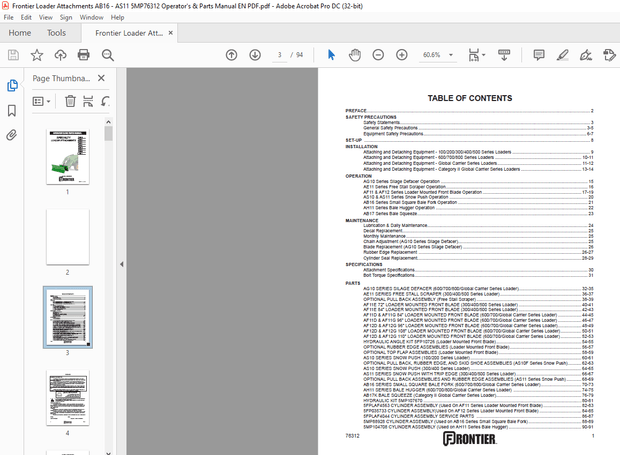Open the Window menu
Viewport: 620px width, 455px height.
pos(91,17)
